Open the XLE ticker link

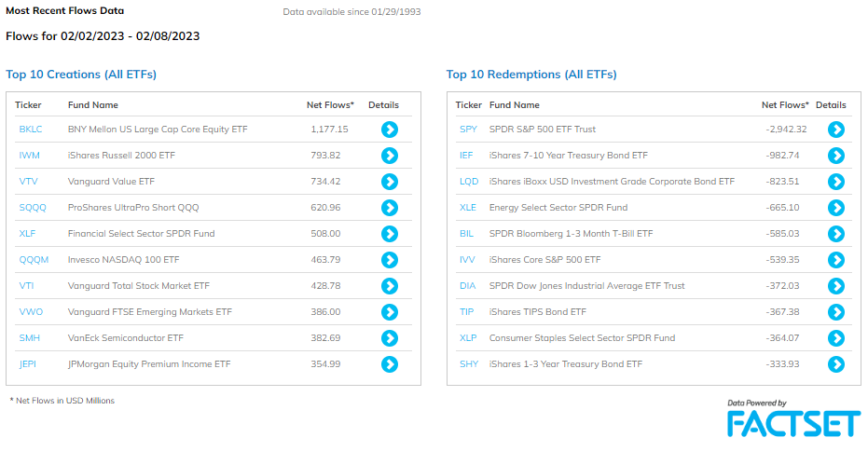coord(468,208)
